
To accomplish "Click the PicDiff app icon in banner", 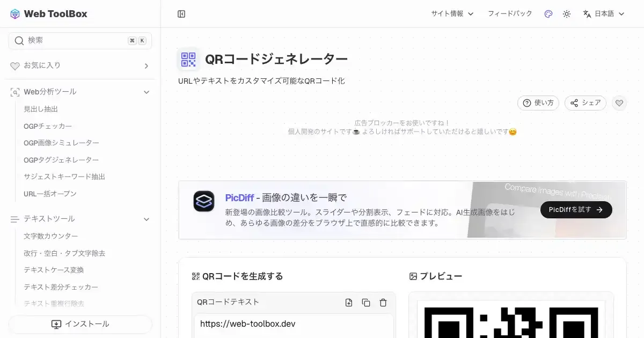I will tap(204, 201).
